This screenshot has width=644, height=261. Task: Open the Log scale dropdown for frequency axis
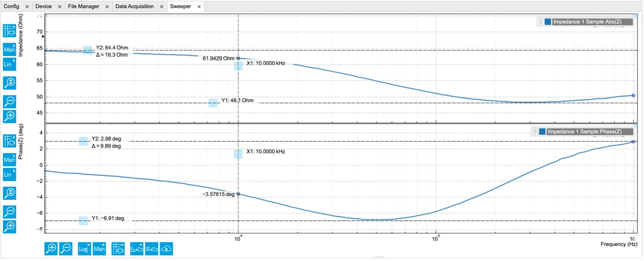tap(84, 249)
